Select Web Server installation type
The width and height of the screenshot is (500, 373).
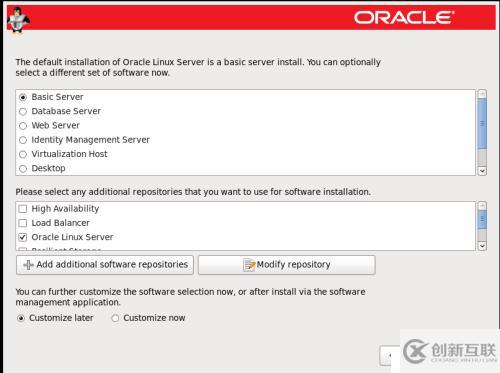(23, 126)
